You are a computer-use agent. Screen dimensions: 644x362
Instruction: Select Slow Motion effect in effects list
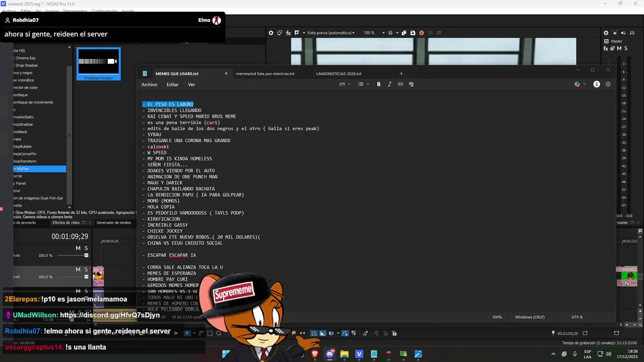pos(40,169)
